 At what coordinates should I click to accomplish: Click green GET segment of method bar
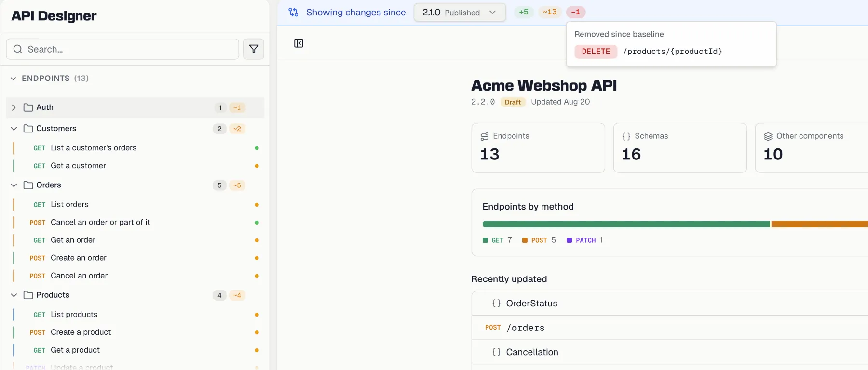(626, 224)
